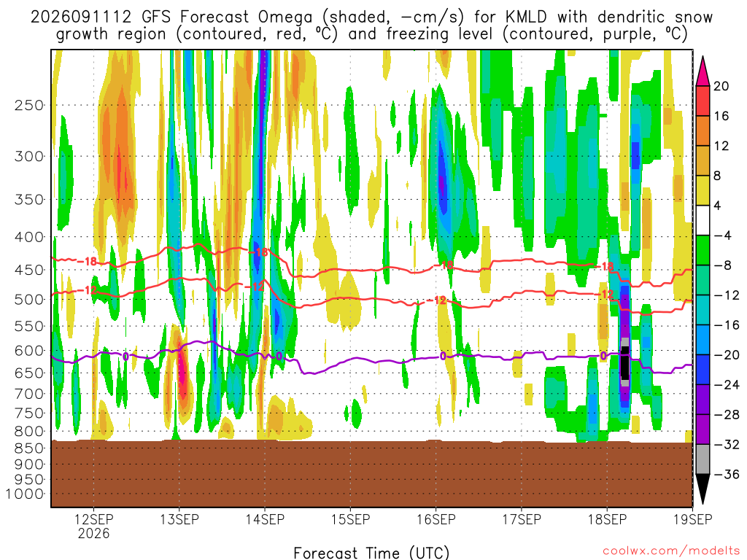
Task: Click the brown below-ground terrain region
Action: pyautogui.click(x=371, y=473)
